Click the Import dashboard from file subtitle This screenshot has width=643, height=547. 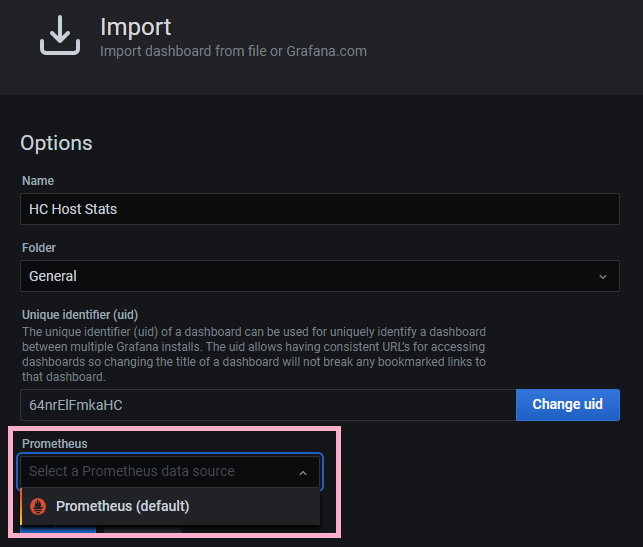pos(233,51)
